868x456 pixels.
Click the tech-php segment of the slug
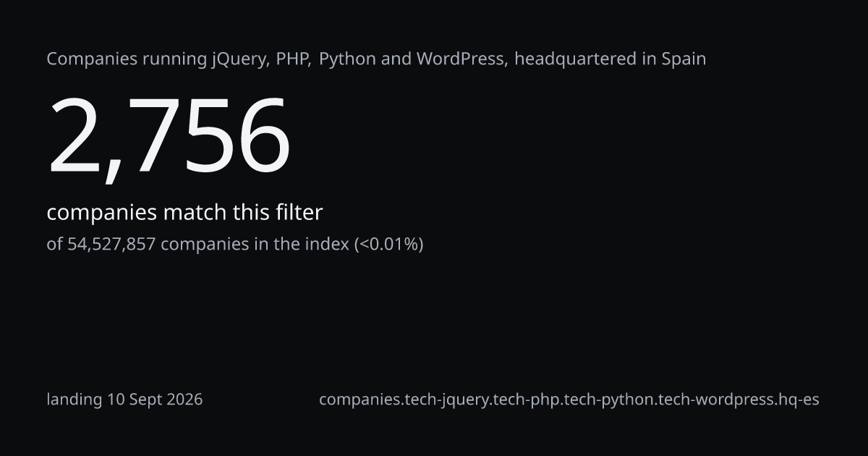[x=525, y=400]
